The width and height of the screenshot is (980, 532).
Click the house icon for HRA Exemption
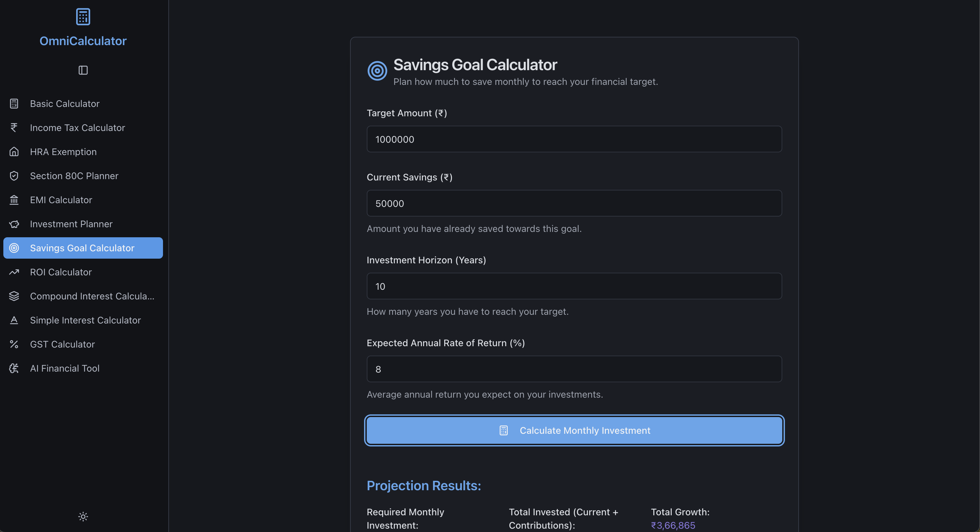tap(14, 152)
